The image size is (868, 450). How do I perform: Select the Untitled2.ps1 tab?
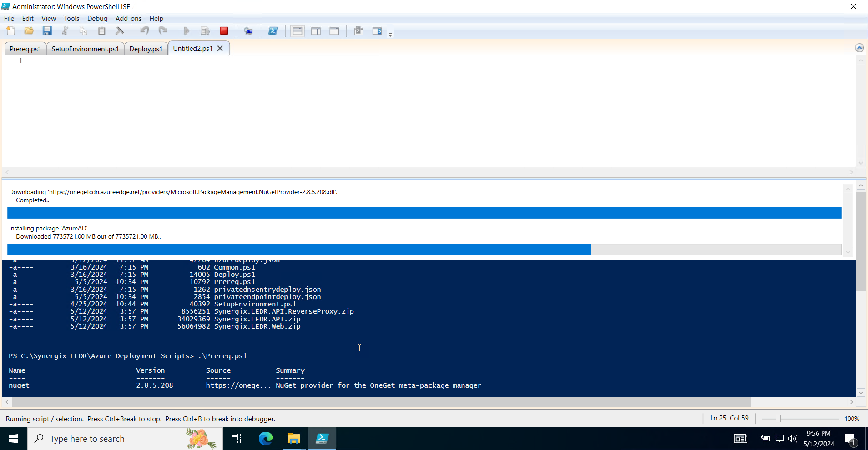[x=193, y=48]
